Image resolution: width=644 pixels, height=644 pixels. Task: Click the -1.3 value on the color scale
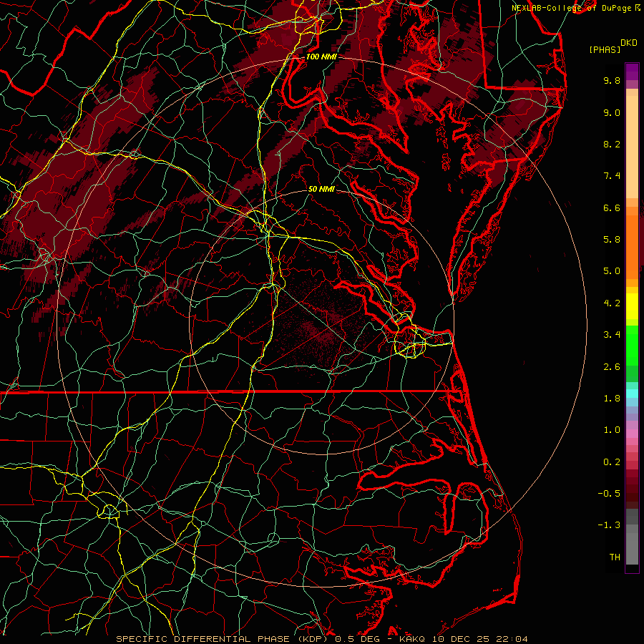(609, 525)
